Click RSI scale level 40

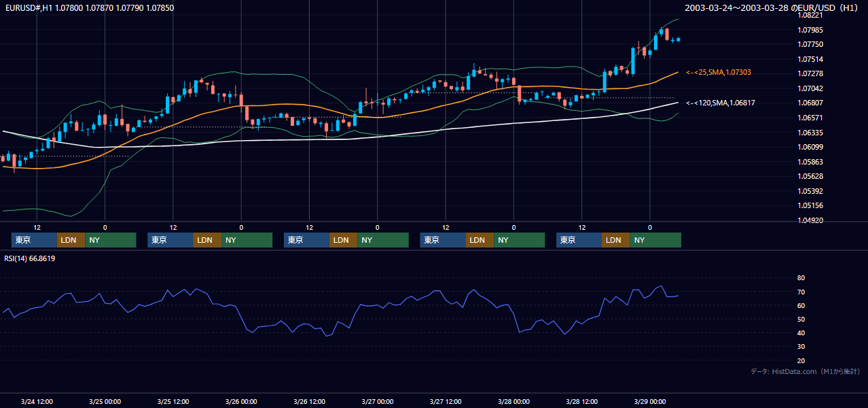tap(801, 333)
